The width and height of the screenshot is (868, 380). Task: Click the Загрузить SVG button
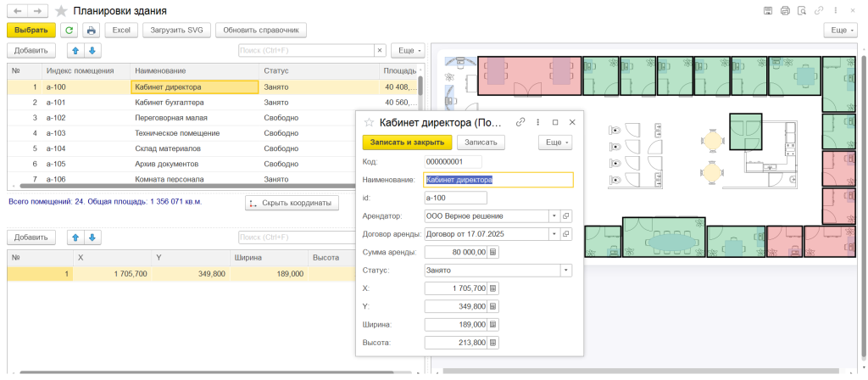175,30
